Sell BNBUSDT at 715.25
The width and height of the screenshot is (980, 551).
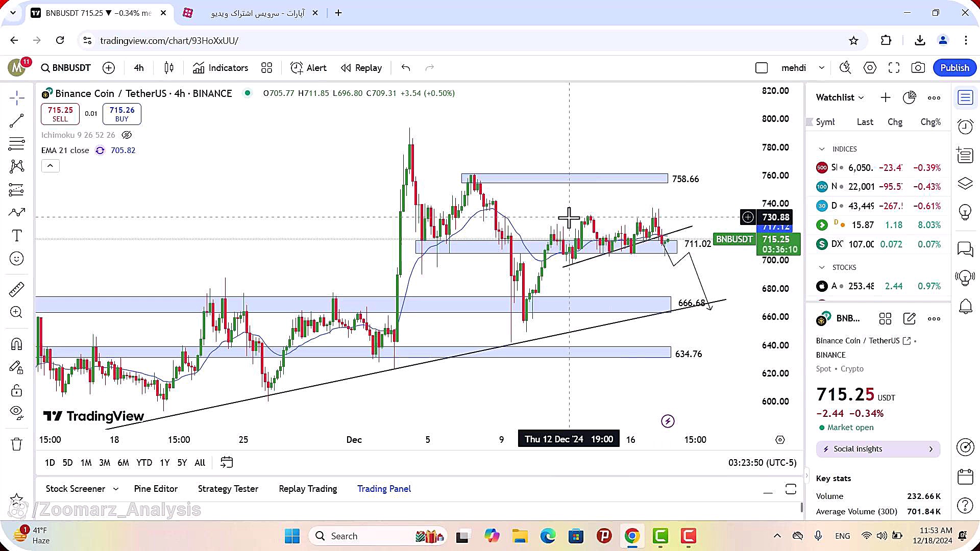(x=60, y=114)
